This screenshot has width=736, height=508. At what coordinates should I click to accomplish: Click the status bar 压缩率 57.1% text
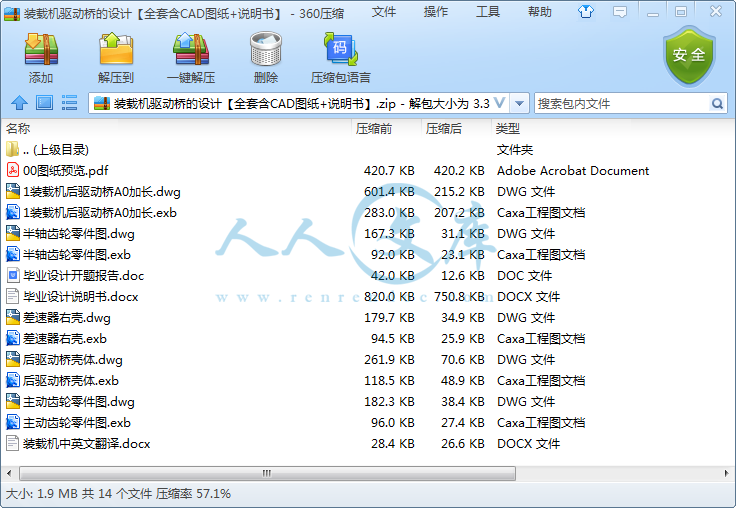point(193,493)
